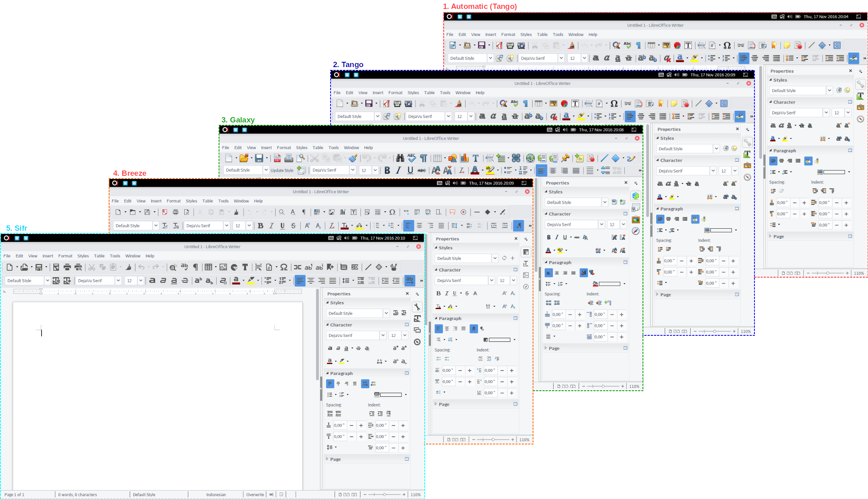Viewport: 868px width, 499px height.
Task: Insert text box using Sifr window T icon
Action: (x=245, y=267)
